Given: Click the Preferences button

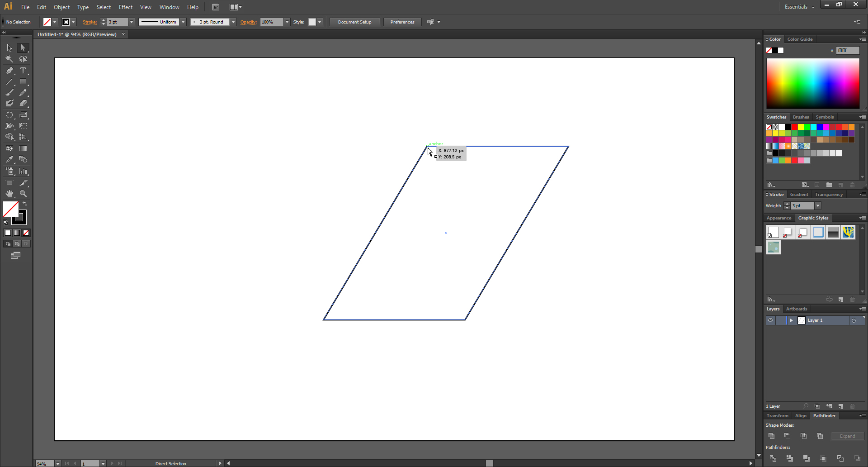Looking at the screenshot, I should (402, 22).
